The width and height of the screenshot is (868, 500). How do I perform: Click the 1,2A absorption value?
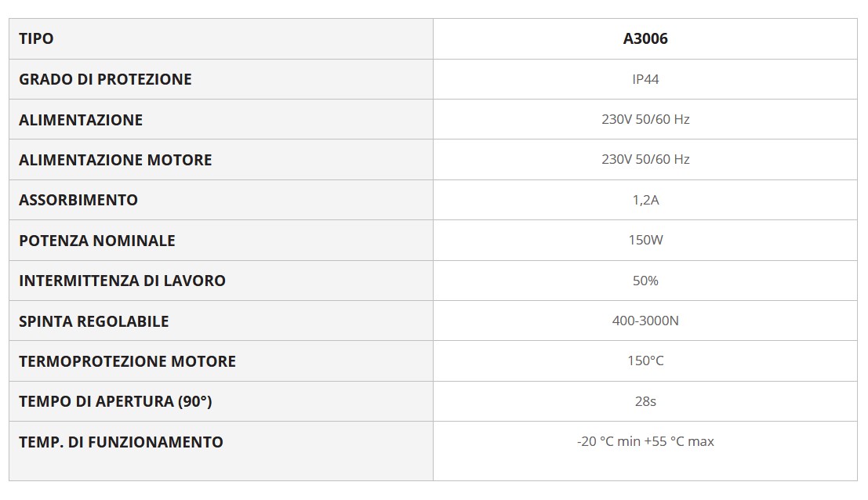pos(645,200)
